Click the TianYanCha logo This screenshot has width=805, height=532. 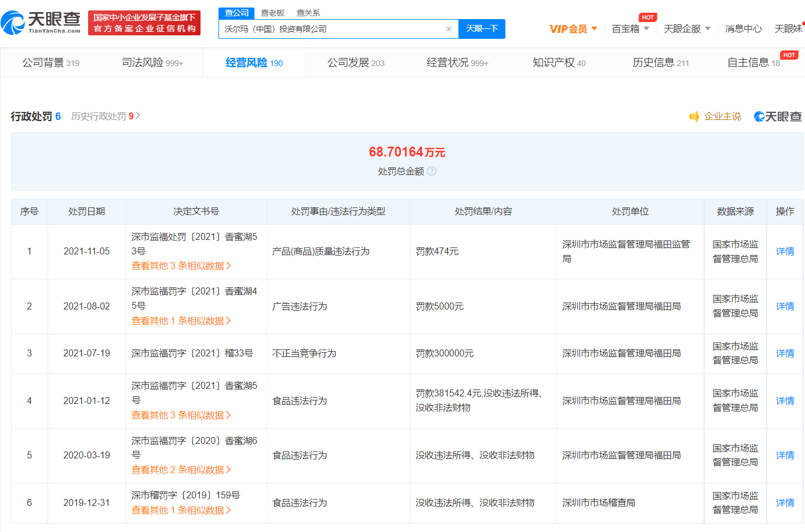[x=41, y=23]
